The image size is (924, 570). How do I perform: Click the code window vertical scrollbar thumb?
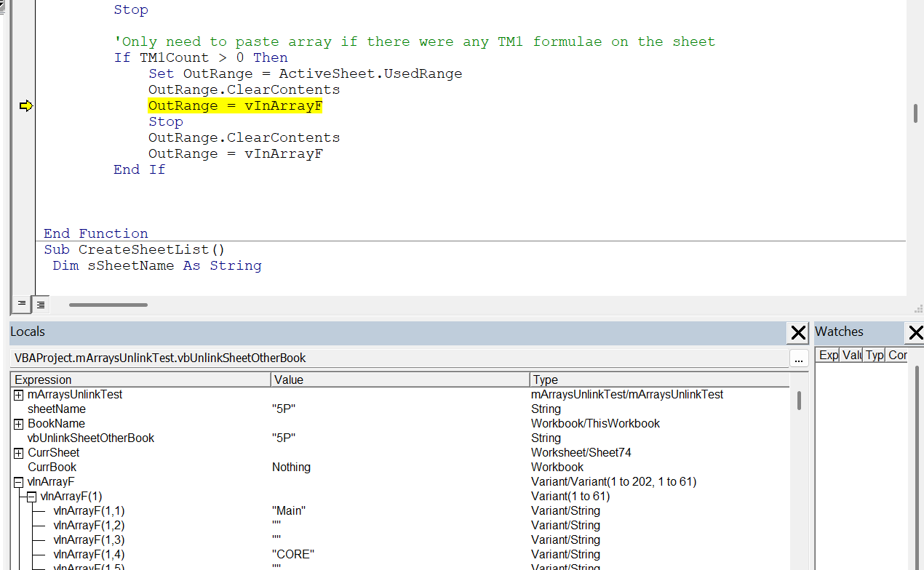tap(915, 113)
